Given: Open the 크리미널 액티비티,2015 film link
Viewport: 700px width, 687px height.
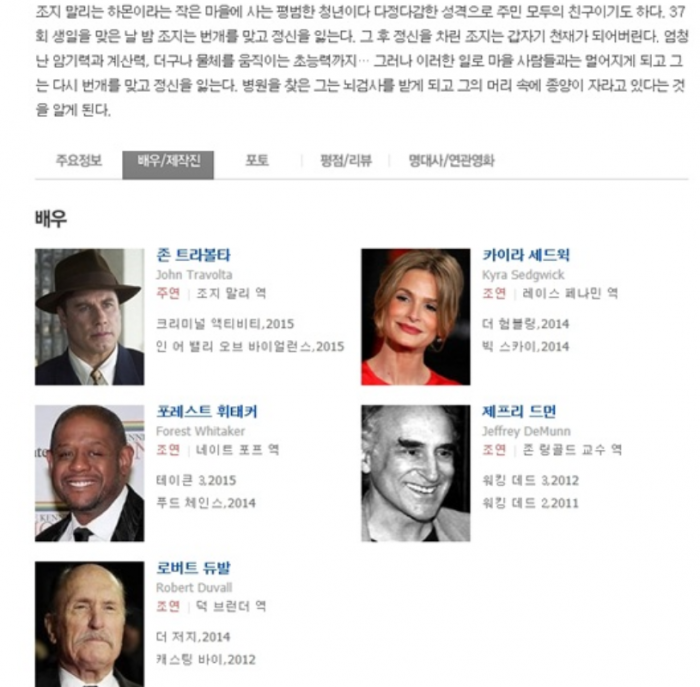Looking at the screenshot, I should 225,324.
